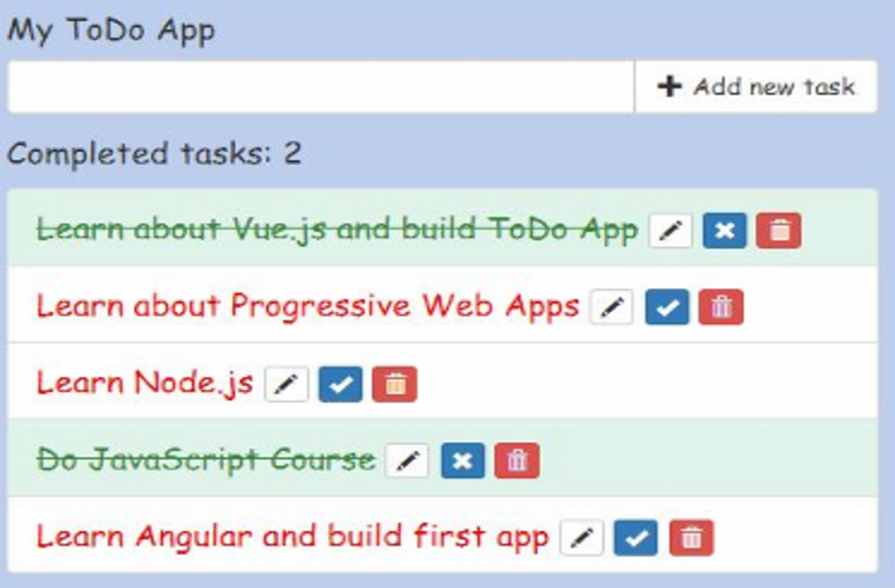
Task: Select the Learn Node.js task text
Action: pyautogui.click(x=144, y=383)
